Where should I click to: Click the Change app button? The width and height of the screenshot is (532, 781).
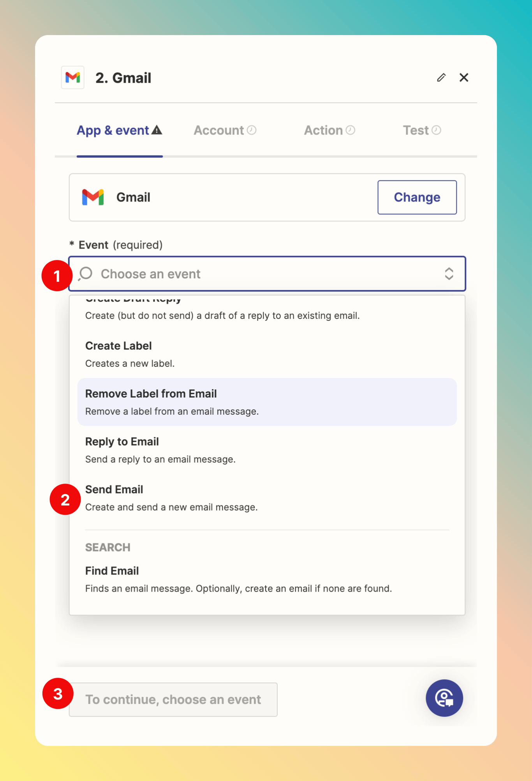point(417,197)
